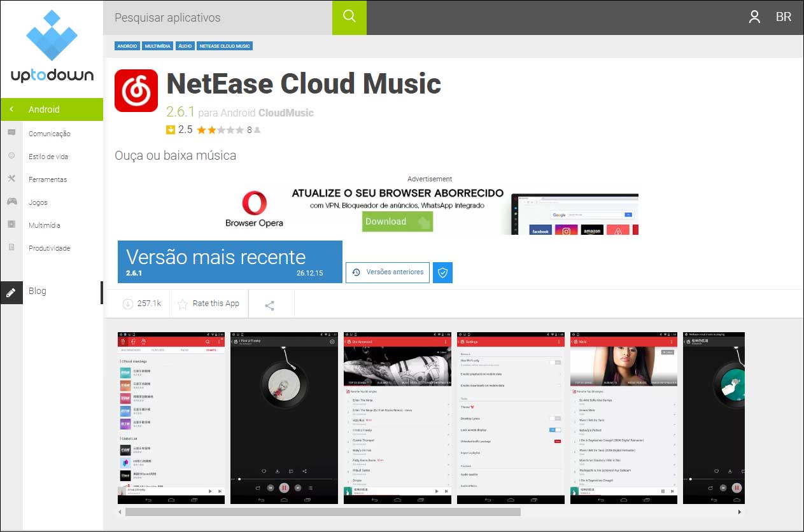Open the Nicki Minaj artist screenshot thumbnail

click(624, 418)
